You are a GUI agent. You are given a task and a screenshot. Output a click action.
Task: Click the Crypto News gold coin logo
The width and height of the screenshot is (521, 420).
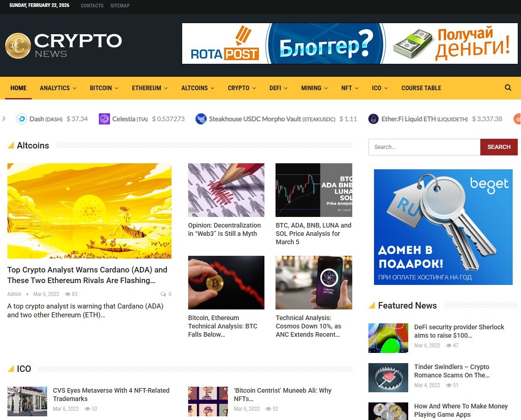coord(18,46)
